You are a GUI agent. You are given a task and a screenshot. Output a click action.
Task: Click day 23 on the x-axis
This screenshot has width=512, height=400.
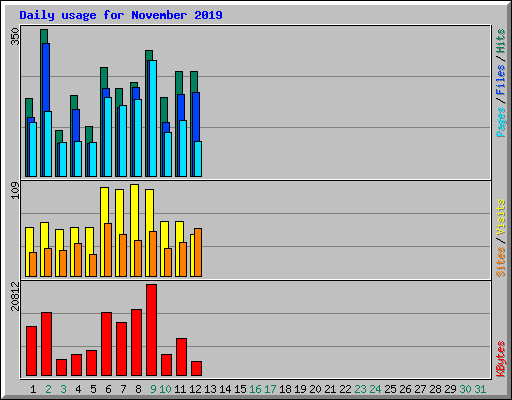[x=360, y=389]
